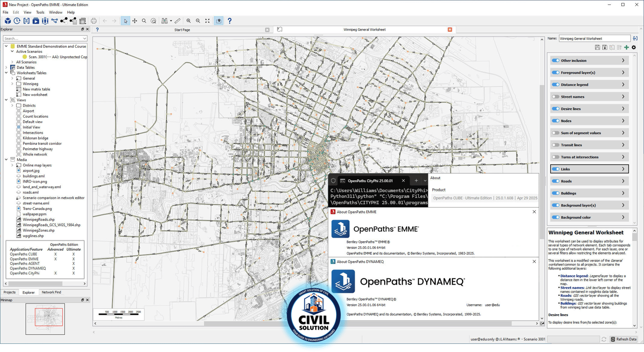Collapse the Views tree node

click(x=6, y=100)
